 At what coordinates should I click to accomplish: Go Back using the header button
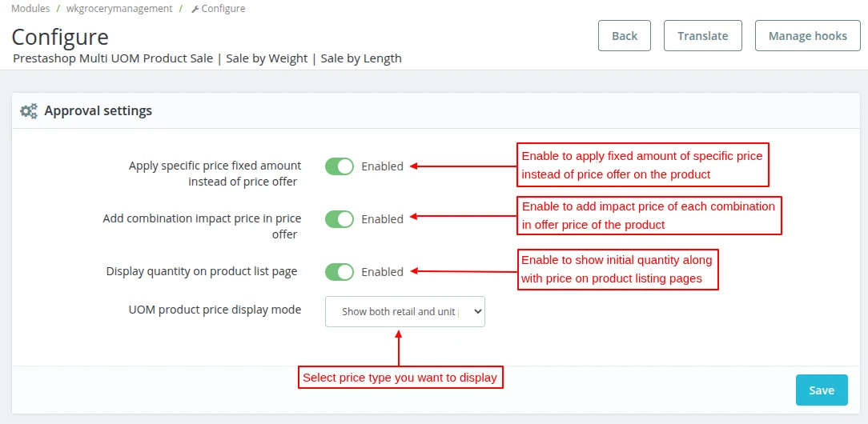(625, 36)
